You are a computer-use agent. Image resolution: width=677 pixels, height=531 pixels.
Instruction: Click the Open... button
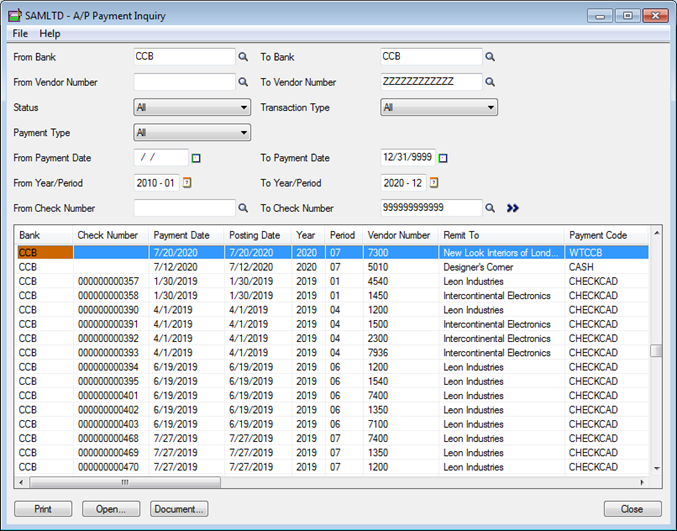point(111,509)
